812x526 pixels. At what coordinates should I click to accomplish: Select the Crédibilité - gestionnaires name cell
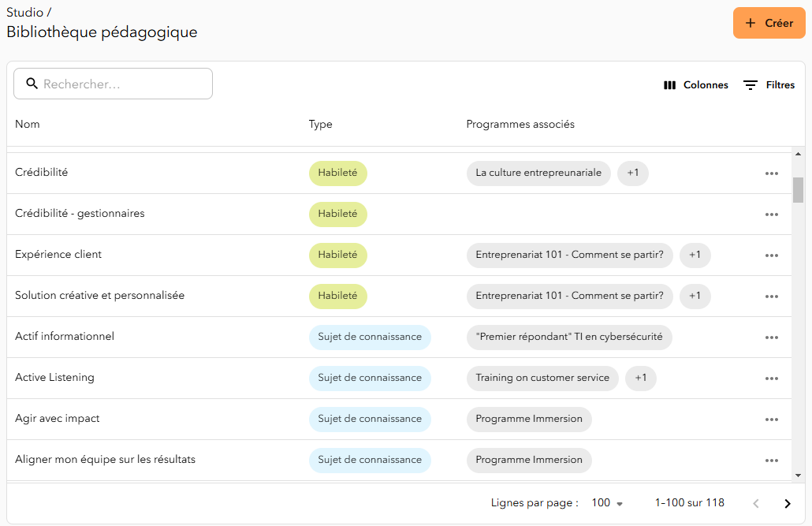click(80, 213)
